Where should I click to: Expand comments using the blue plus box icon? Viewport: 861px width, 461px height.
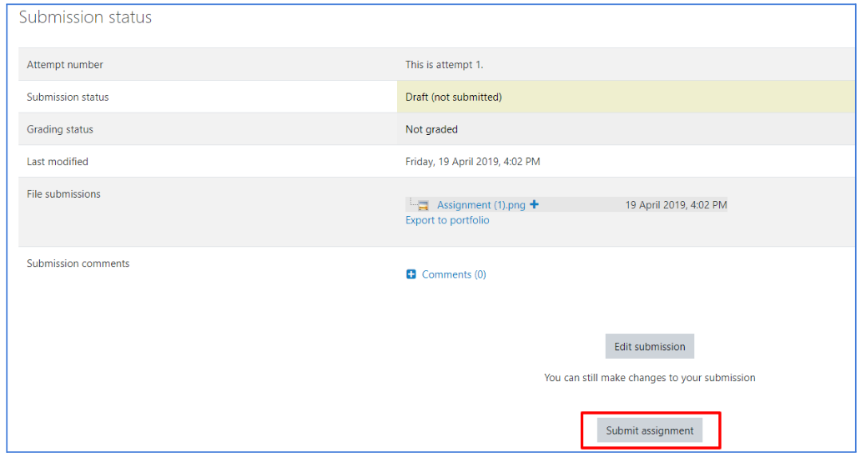pos(411,274)
